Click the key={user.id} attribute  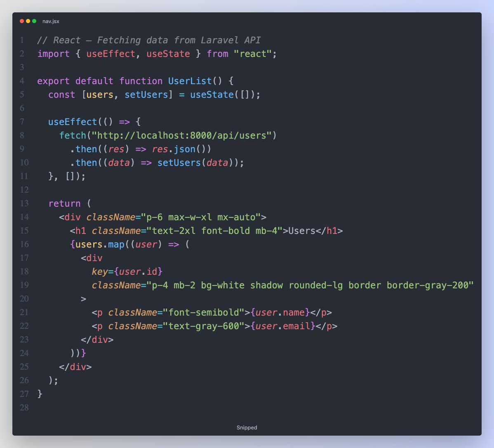(x=127, y=271)
